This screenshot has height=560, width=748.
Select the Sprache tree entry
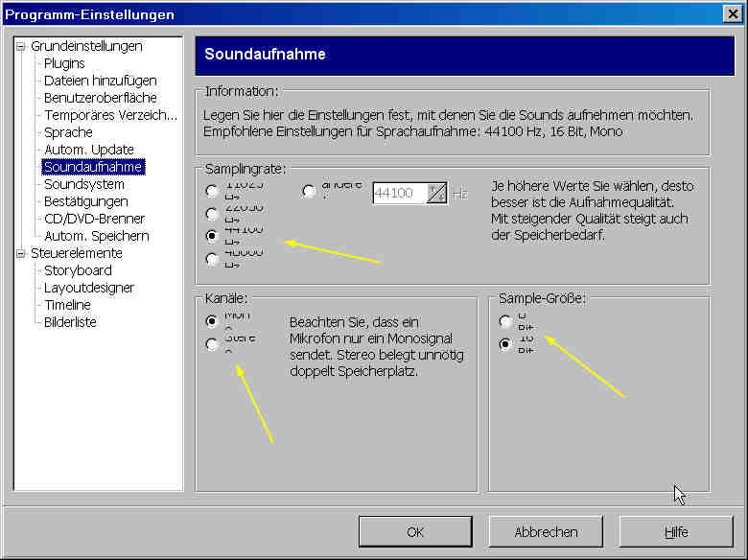coord(68,132)
